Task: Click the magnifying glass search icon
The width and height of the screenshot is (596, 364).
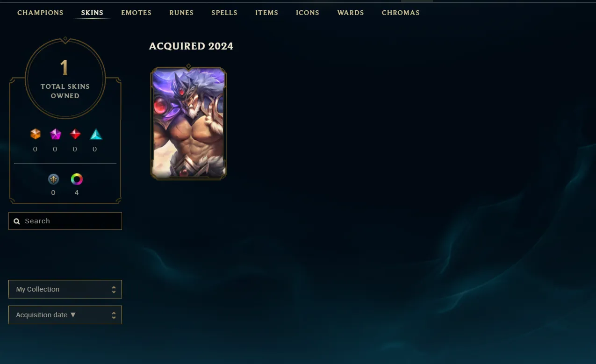Action: tap(17, 221)
